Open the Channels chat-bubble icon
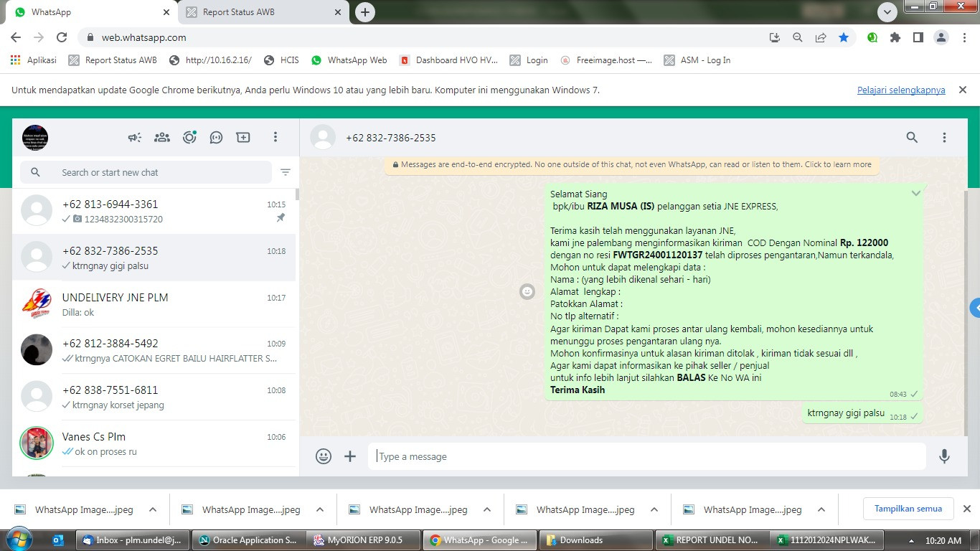980x551 pixels. point(216,137)
